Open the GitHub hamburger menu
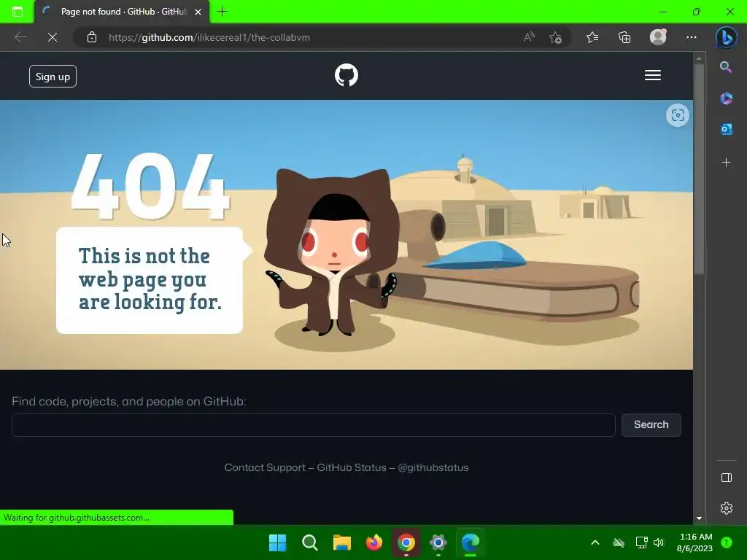747x560 pixels. point(653,75)
